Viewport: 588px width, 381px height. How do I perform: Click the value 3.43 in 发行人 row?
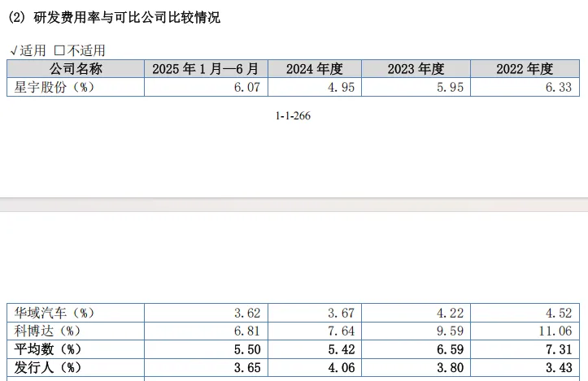pos(559,367)
